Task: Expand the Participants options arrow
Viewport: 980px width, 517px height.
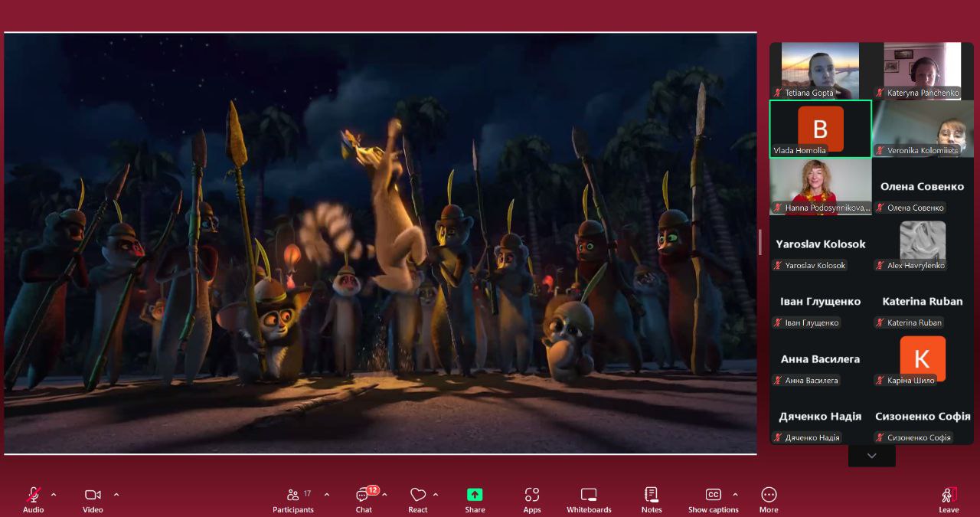Action: pyautogui.click(x=327, y=495)
